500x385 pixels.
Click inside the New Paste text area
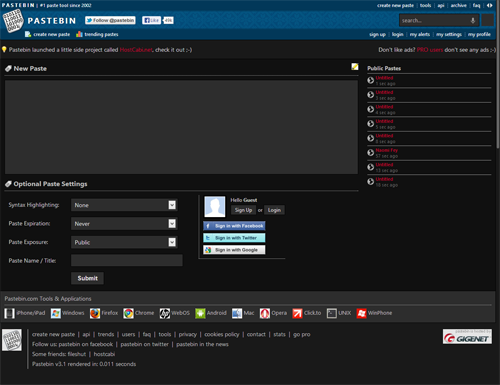181,127
